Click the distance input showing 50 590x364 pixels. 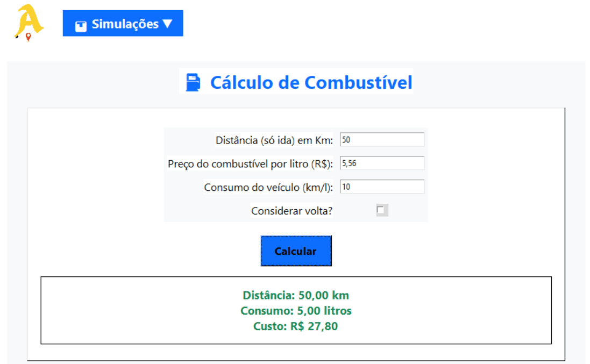click(x=382, y=139)
